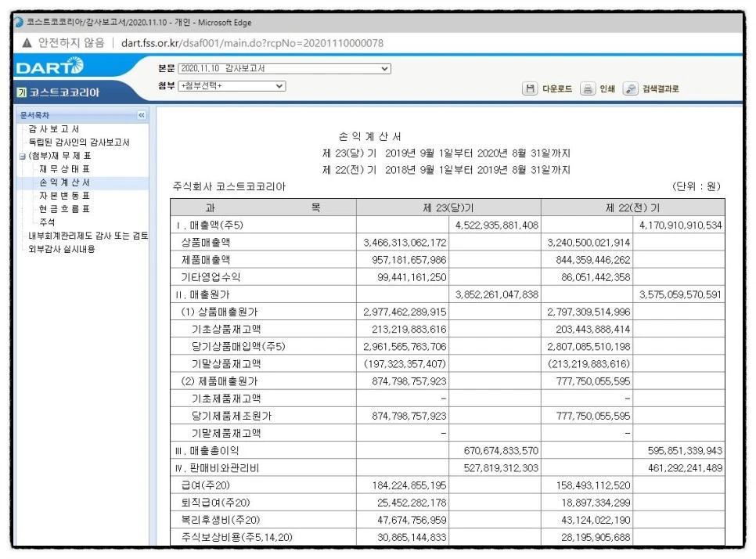
Task: Click the 검색결과로 button
Action: [661, 88]
